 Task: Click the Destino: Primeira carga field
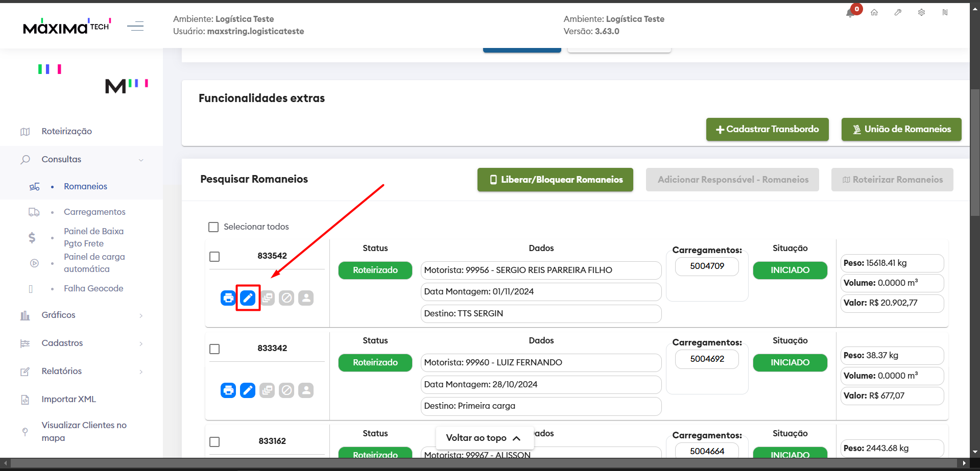pos(541,406)
